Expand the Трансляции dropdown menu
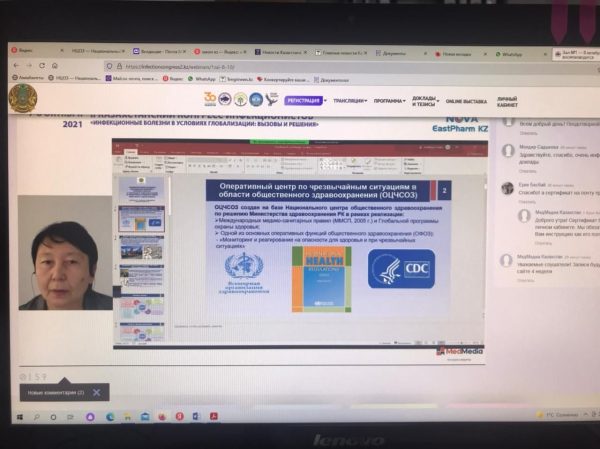600x449 pixels. click(x=350, y=101)
